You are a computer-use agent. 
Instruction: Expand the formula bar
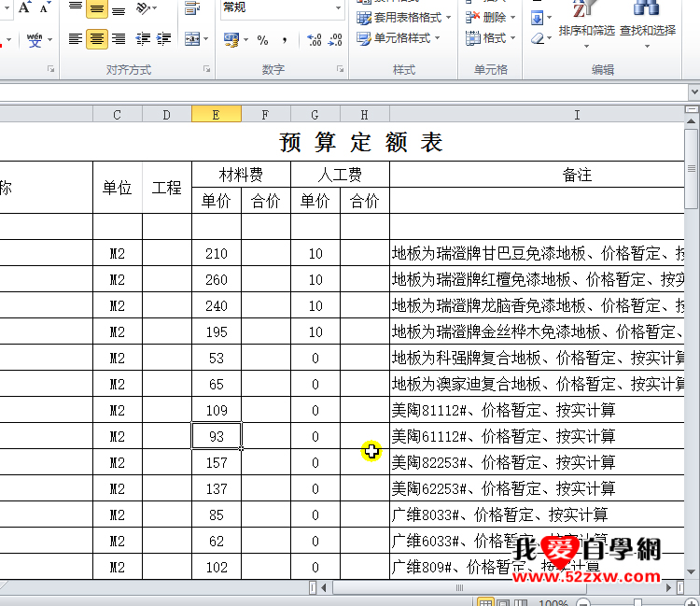[694, 92]
